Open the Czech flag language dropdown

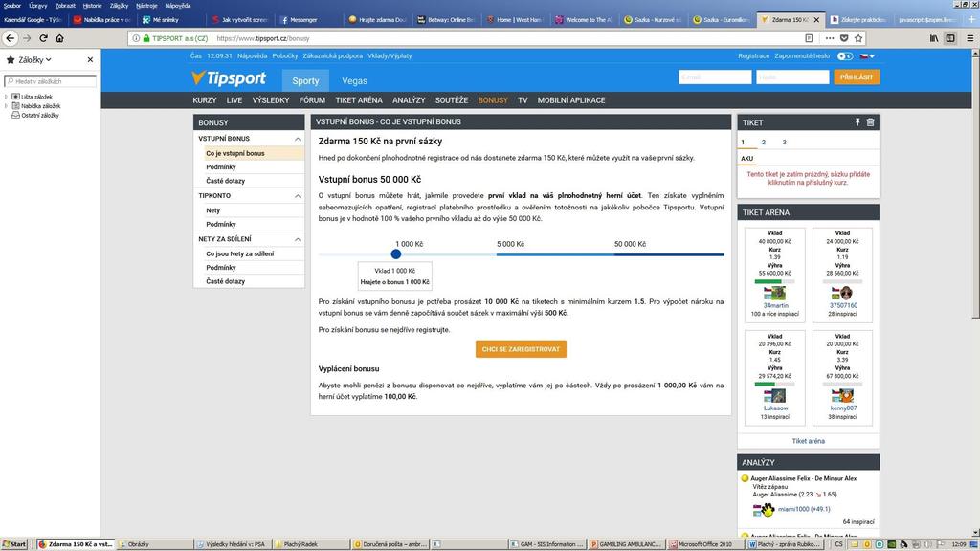point(867,56)
